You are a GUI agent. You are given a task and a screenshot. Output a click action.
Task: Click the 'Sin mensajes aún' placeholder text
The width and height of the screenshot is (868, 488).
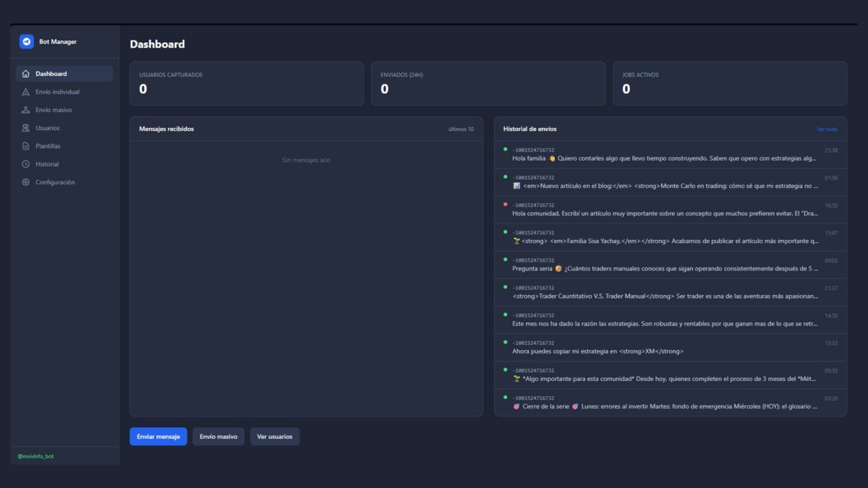306,160
